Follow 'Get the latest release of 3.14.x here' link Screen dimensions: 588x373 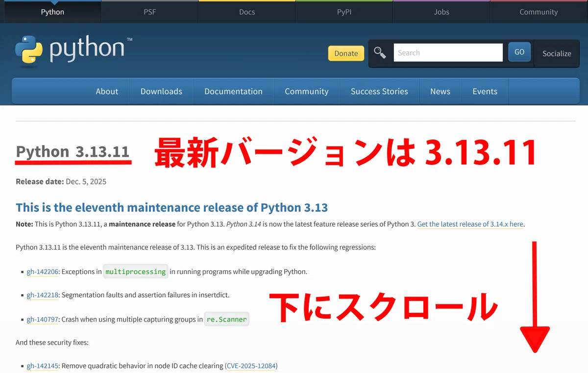[470, 224]
